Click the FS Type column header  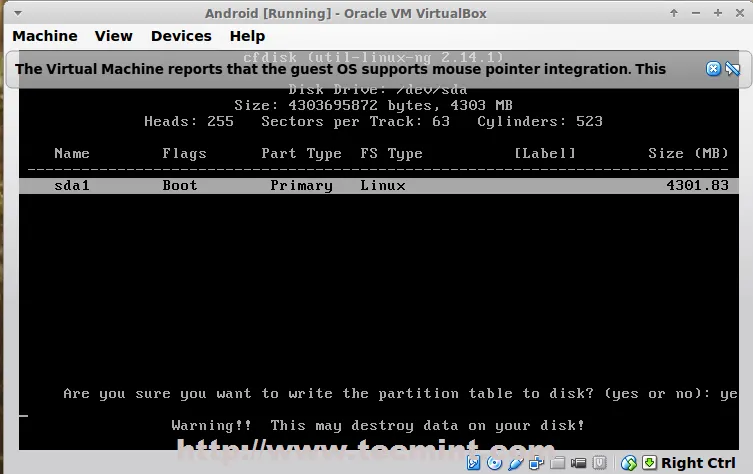pos(391,154)
